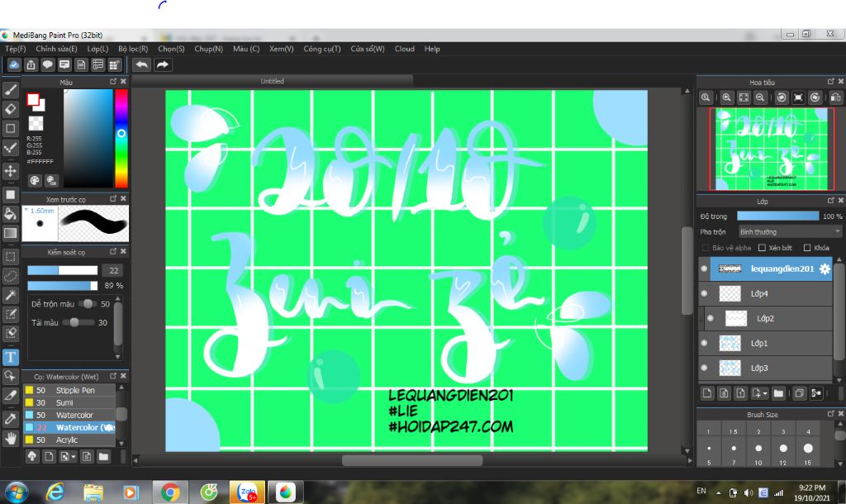Image resolution: width=846 pixels, height=504 pixels.
Task: Select the Bucket fill tool
Action: click(x=10, y=214)
